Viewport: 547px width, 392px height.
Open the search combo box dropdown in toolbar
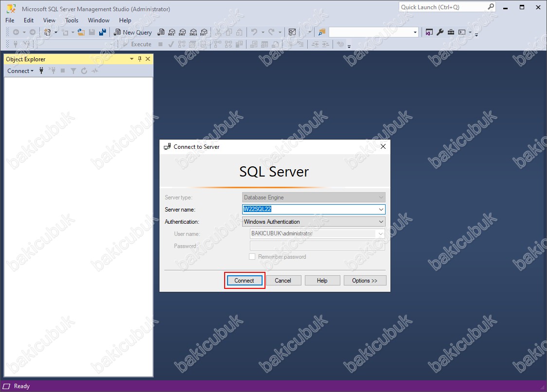pos(415,32)
